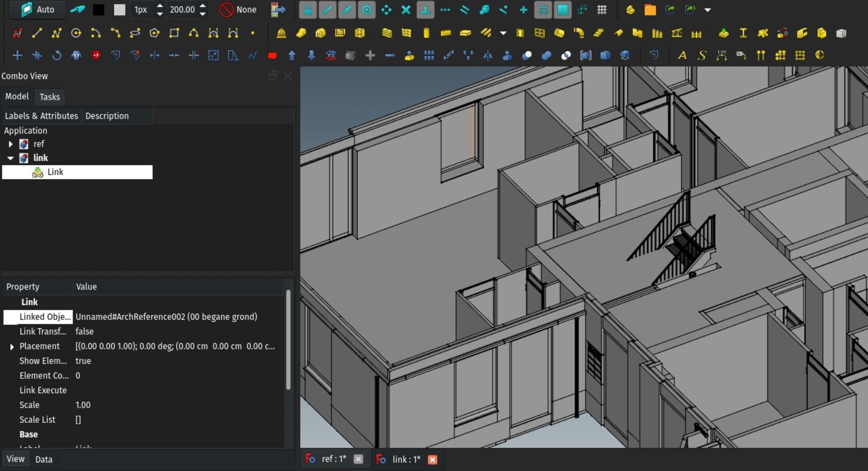Select the Polygon drawing tool
Viewport: 868px width, 471px height.
point(155,33)
